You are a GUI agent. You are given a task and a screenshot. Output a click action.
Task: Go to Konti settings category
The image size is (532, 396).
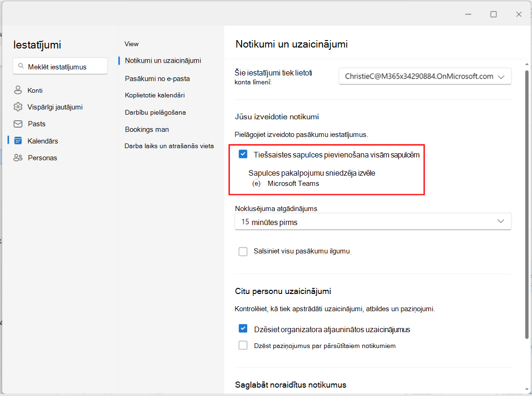pos(35,90)
